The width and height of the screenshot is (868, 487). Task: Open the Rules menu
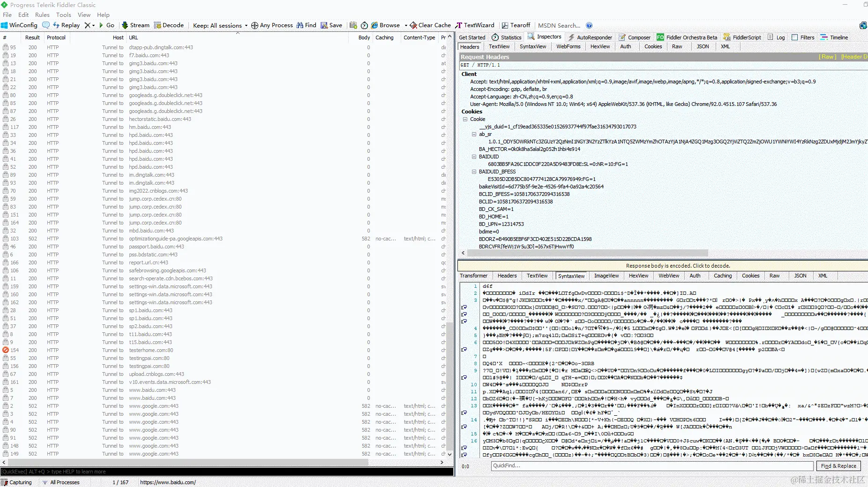pyautogui.click(x=42, y=15)
